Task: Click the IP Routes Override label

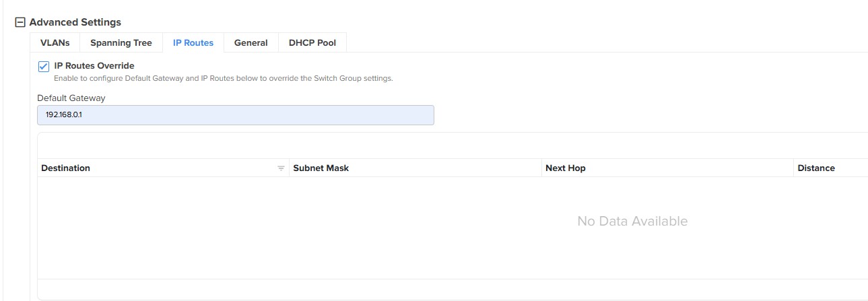Action: click(x=94, y=65)
